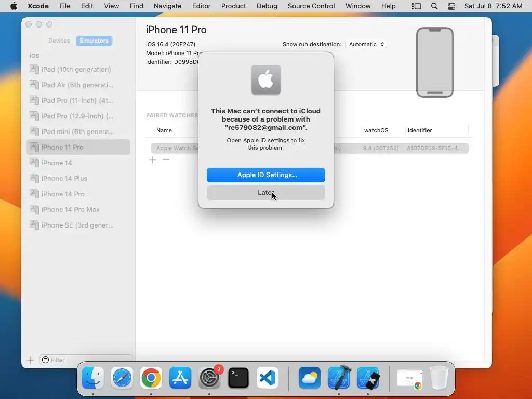Image resolution: width=532 pixels, height=399 pixels.
Task: Click the watchOS column header
Action: (376, 130)
